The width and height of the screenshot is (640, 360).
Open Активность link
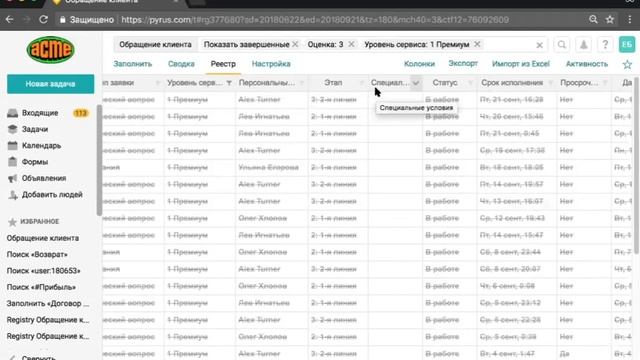click(x=587, y=64)
